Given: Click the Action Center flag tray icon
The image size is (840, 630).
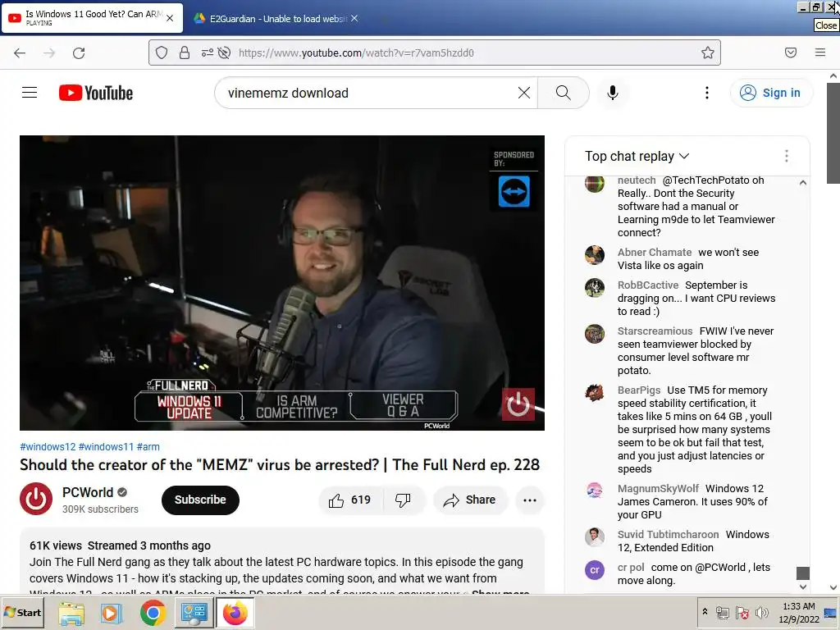Looking at the screenshot, I should pyautogui.click(x=742, y=612).
